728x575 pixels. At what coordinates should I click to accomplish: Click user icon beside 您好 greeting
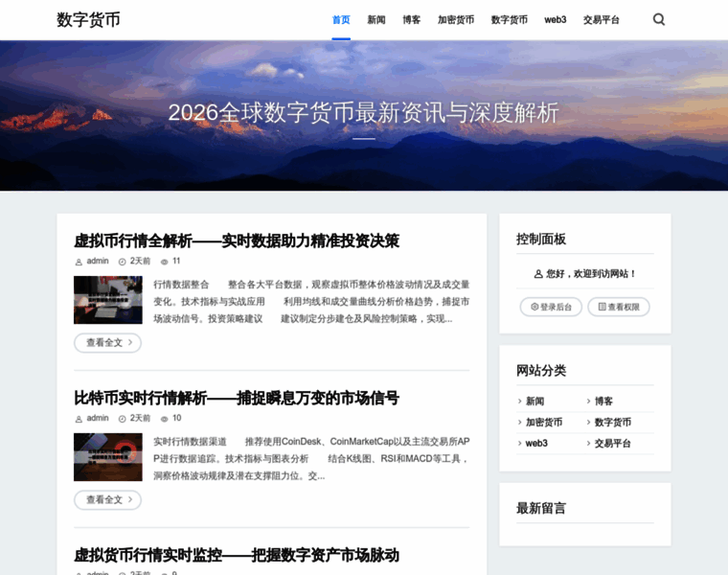coord(538,274)
